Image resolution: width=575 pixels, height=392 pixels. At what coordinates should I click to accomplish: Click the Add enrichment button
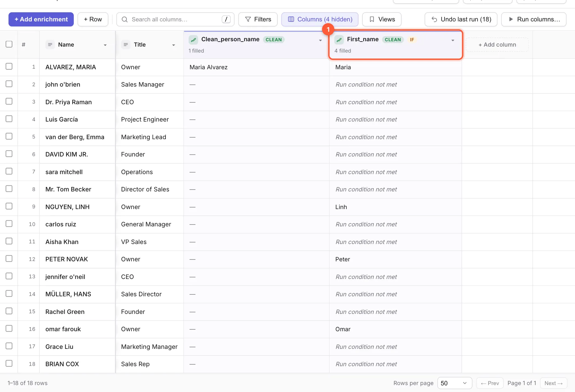(41, 19)
